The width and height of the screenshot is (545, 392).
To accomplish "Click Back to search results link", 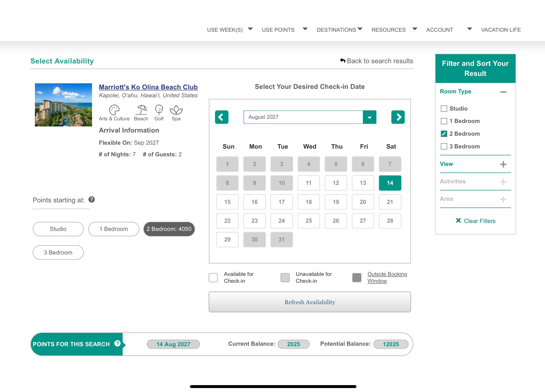I will pos(380,61).
